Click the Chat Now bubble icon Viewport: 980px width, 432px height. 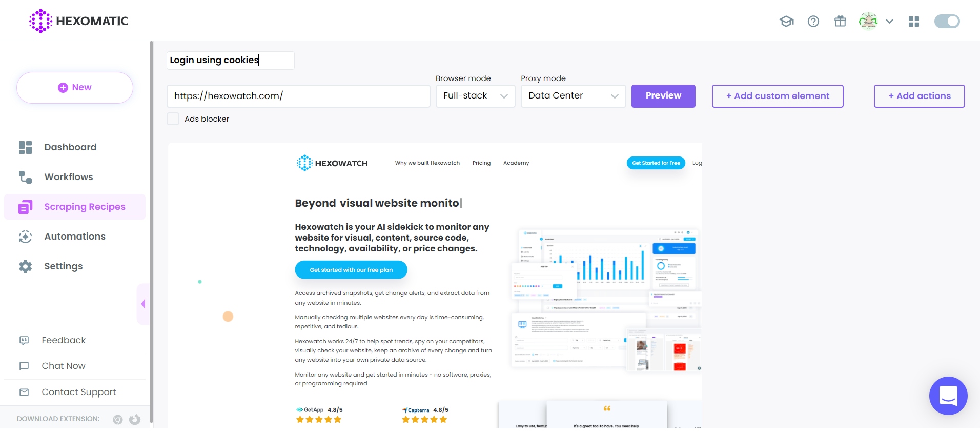[24, 366]
